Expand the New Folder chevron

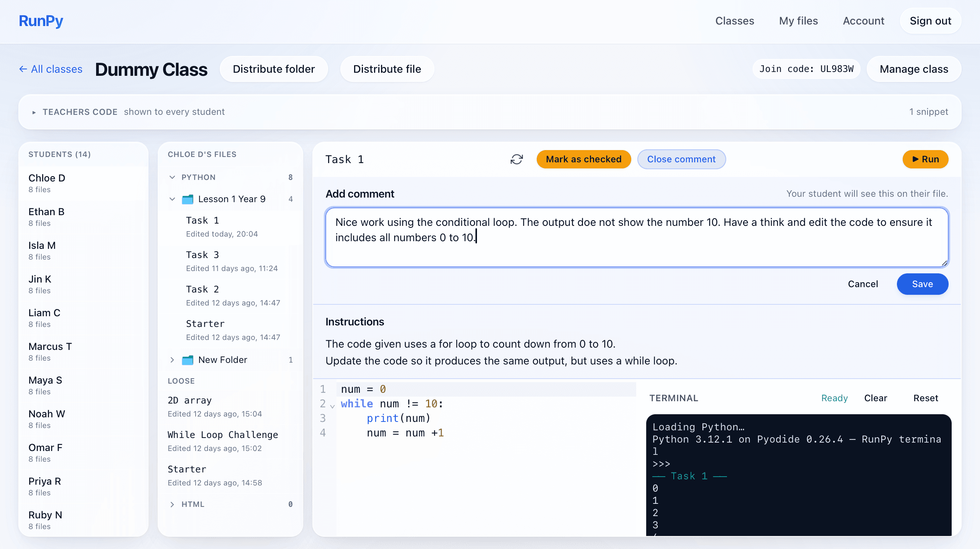pyautogui.click(x=172, y=360)
